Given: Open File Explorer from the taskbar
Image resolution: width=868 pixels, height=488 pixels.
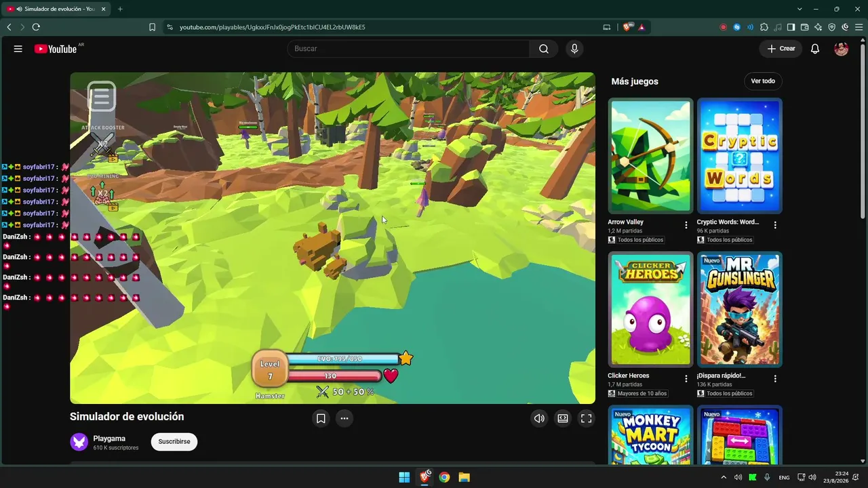Looking at the screenshot, I should 465,477.
